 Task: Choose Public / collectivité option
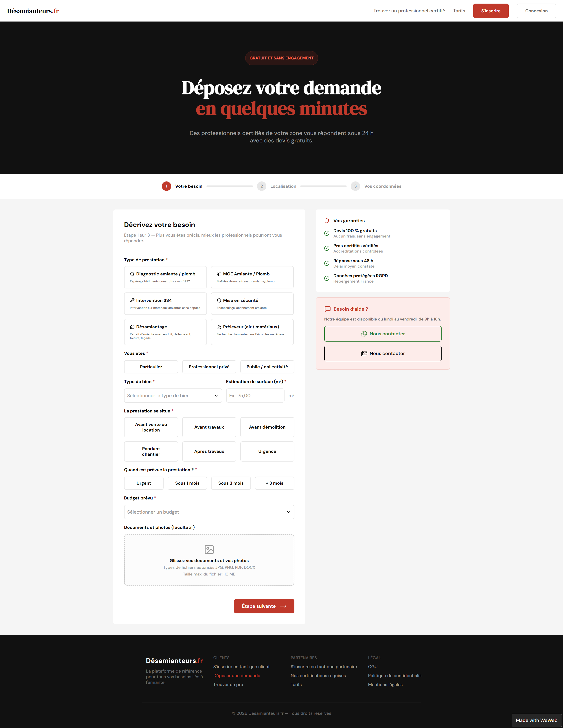tap(267, 367)
